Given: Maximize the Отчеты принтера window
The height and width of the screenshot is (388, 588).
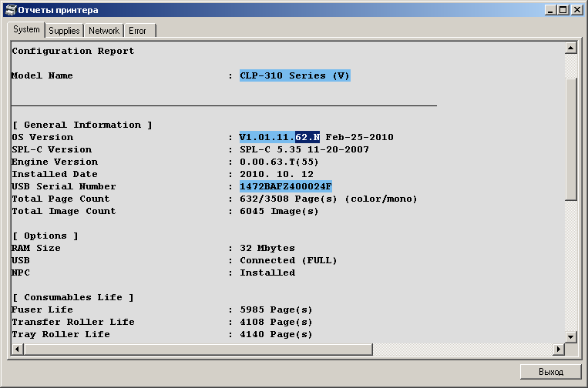Looking at the screenshot, I should (x=563, y=10).
